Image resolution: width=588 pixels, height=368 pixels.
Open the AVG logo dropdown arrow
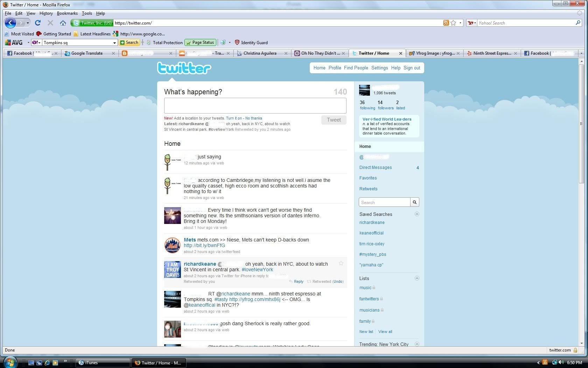(x=28, y=43)
